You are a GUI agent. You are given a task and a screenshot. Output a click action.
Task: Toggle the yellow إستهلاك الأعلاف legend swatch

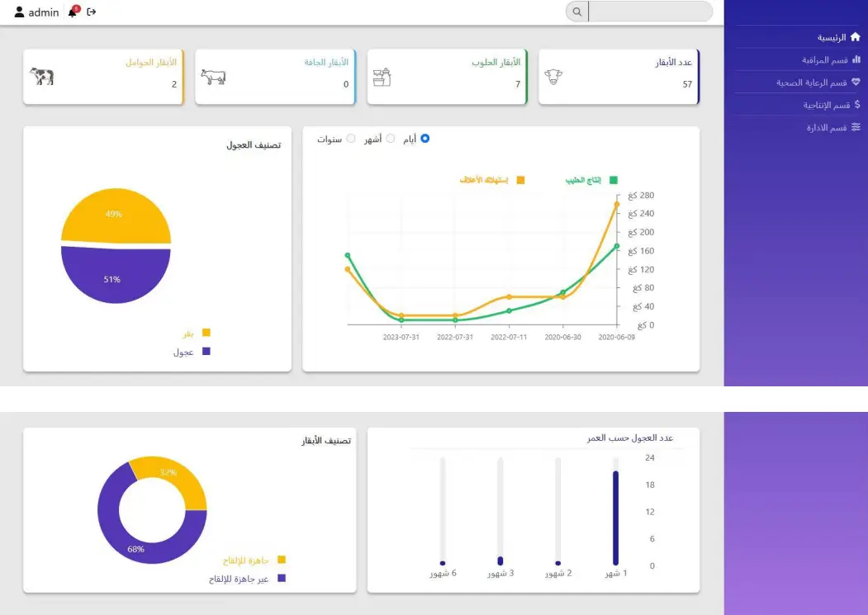coord(520,180)
